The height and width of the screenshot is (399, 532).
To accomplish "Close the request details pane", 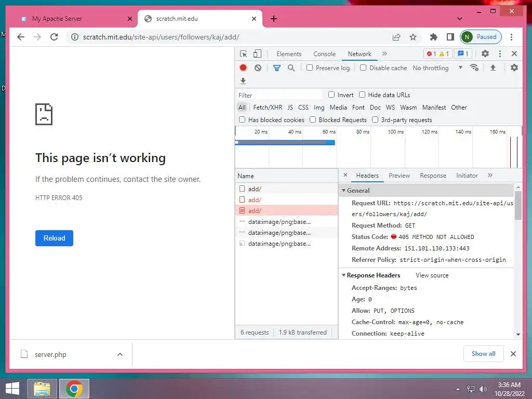I will 345,175.
